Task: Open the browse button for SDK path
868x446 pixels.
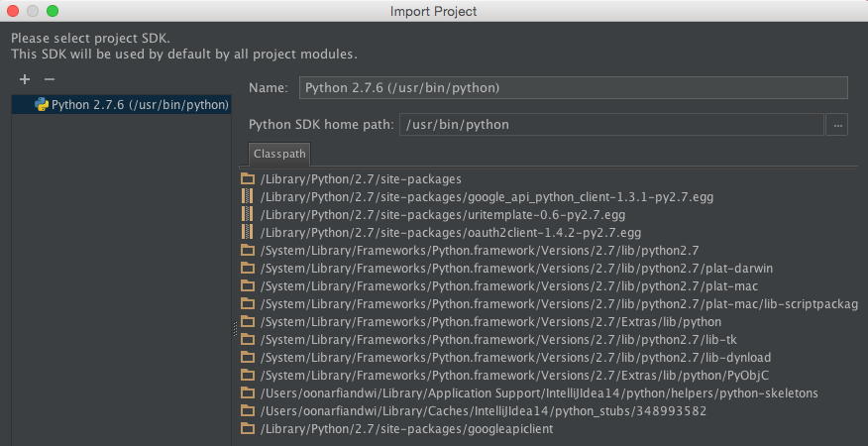Action: [x=838, y=125]
